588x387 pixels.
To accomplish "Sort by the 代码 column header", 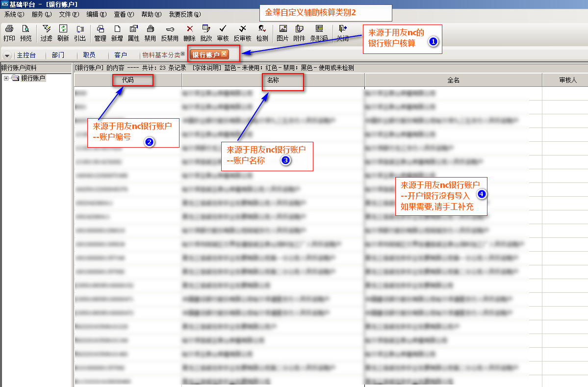I will (128, 80).
